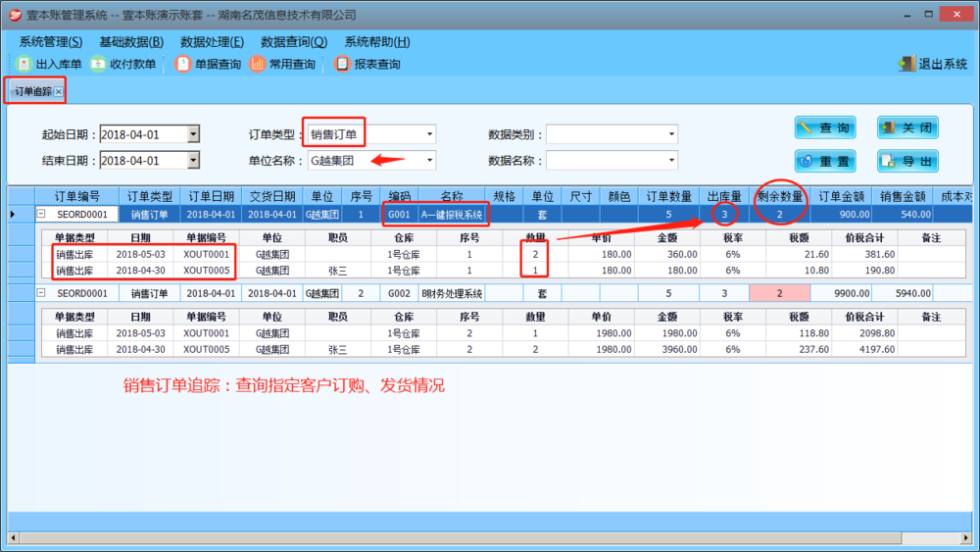Open the 数据处理(E) menu
This screenshot has height=552, width=980.
(x=212, y=42)
